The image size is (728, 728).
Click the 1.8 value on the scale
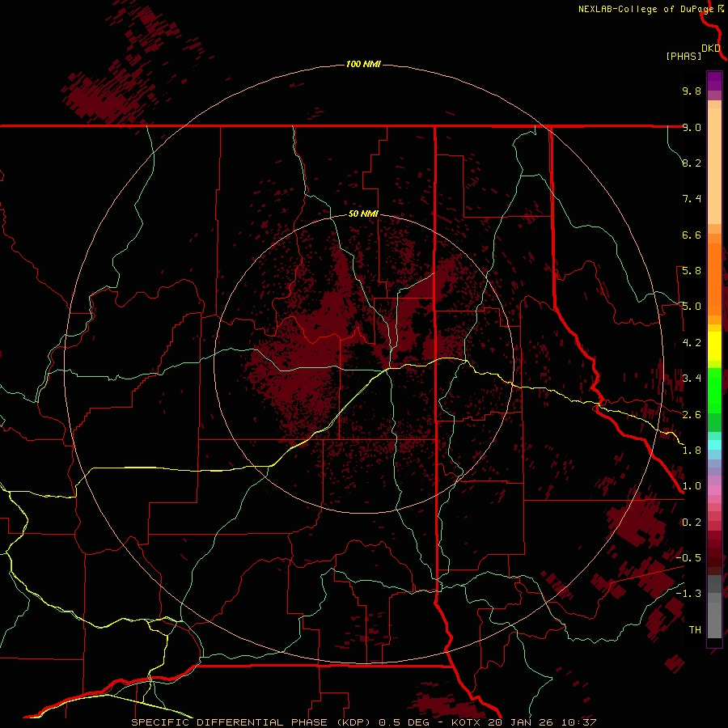click(x=692, y=451)
